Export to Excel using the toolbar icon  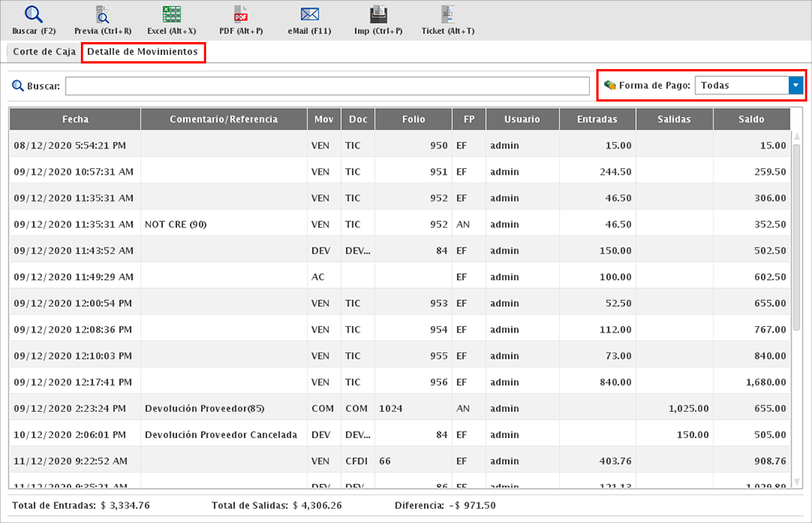[171, 14]
